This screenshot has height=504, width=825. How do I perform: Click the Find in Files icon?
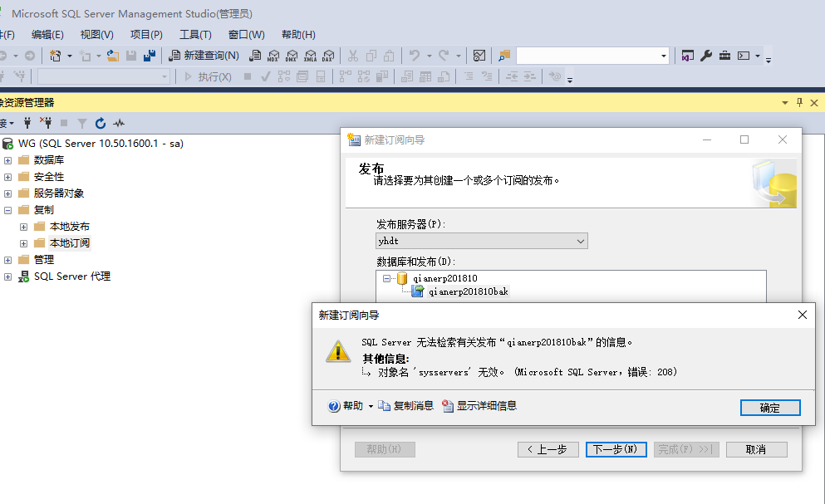[504, 56]
